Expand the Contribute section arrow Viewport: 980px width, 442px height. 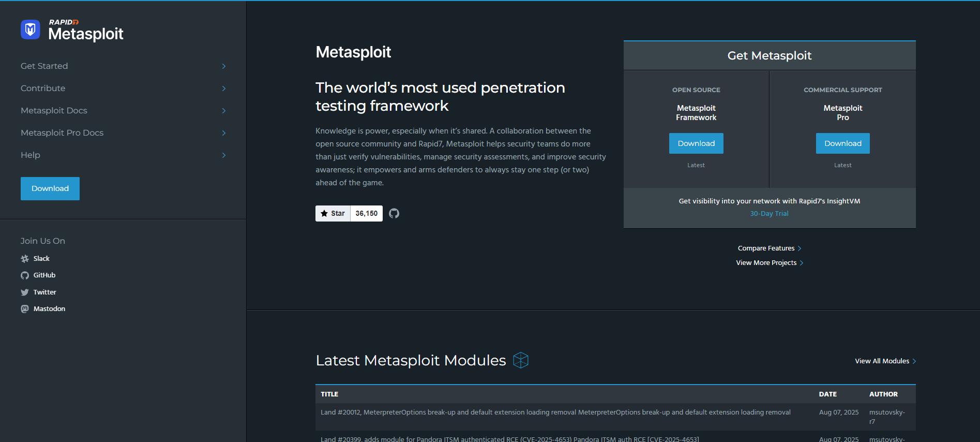tap(224, 89)
